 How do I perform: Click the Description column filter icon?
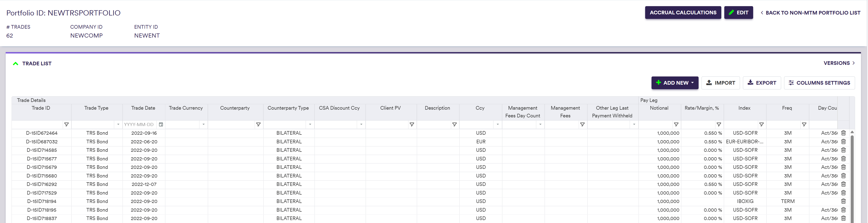(x=454, y=124)
